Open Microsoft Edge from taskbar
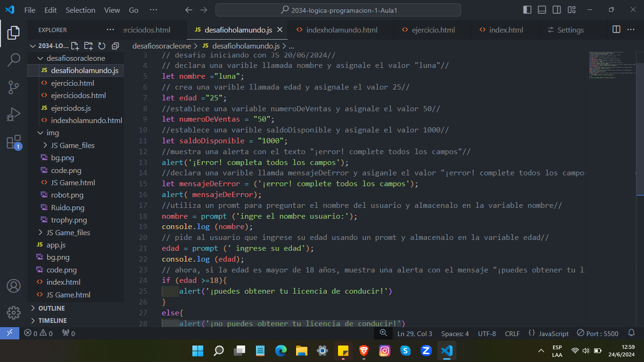The image size is (644, 362). tap(281, 351)
